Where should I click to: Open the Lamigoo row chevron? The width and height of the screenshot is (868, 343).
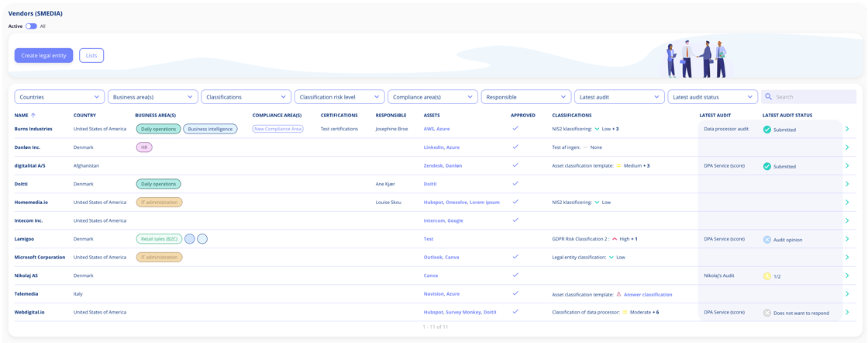point(847,239)
